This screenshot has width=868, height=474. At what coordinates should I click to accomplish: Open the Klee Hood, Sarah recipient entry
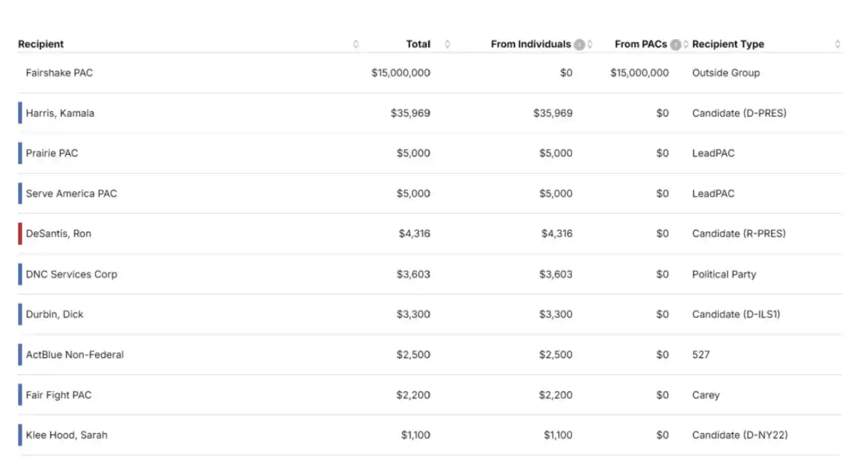[x=66, y=435]
